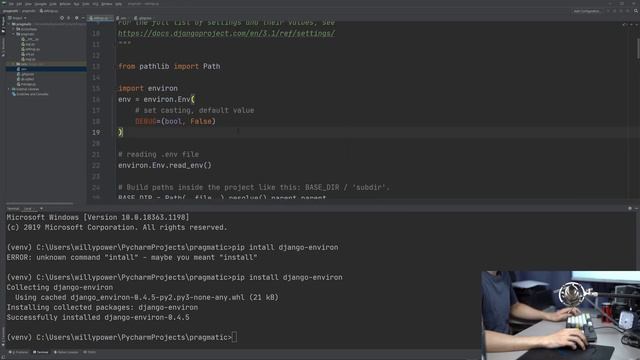Select the .env file in the tree
The height and width of the screenshot is (360, 640).
tap(22, 69)
